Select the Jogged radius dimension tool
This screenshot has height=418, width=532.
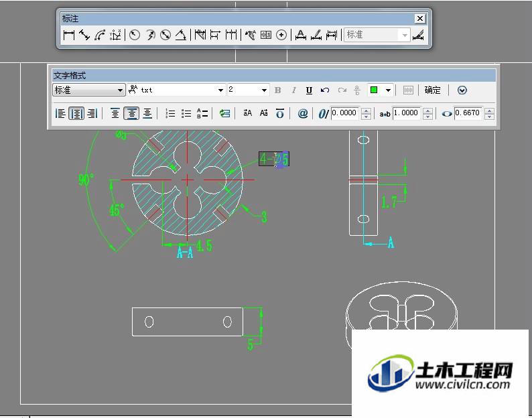click(x=150, y=35)
